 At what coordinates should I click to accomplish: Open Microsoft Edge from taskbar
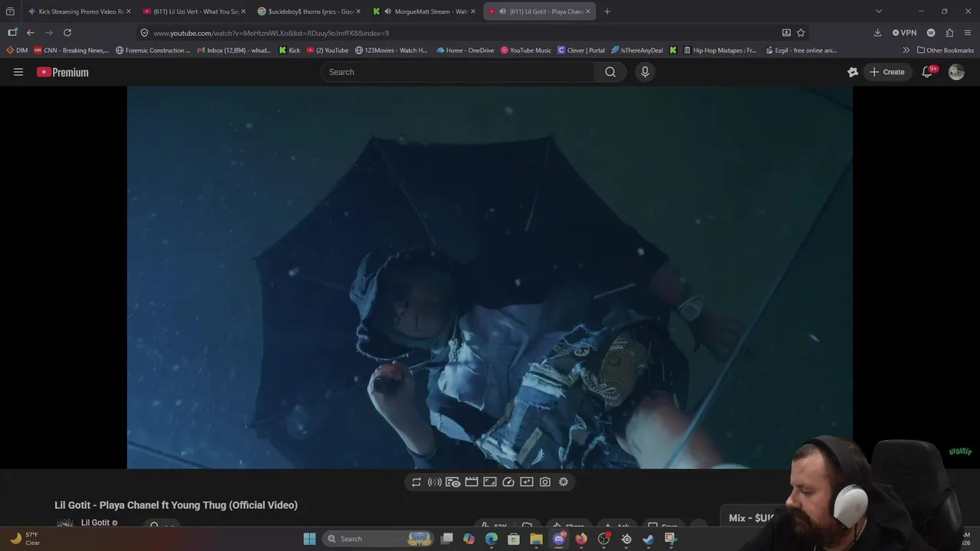[x=492, y=539]
